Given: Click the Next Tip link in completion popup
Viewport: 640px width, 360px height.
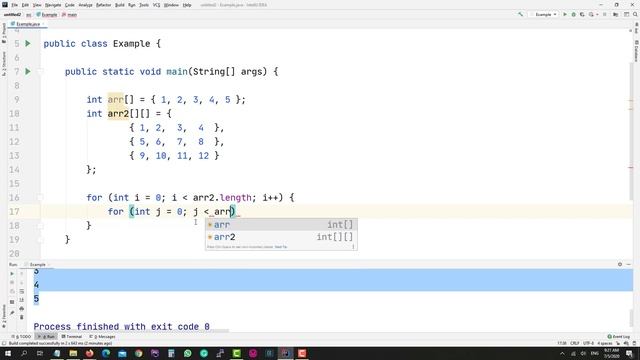Looking at the screenshot, I should click(281, 247).
